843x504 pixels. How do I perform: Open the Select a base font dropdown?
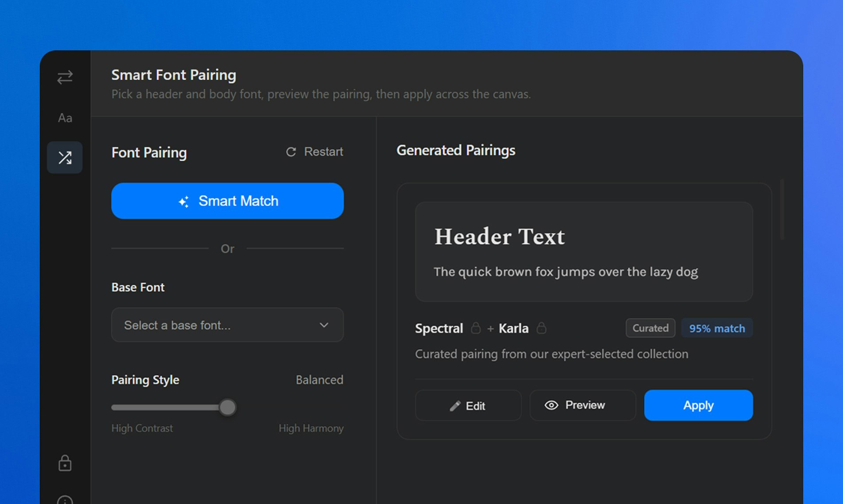[x=227, y=325]
